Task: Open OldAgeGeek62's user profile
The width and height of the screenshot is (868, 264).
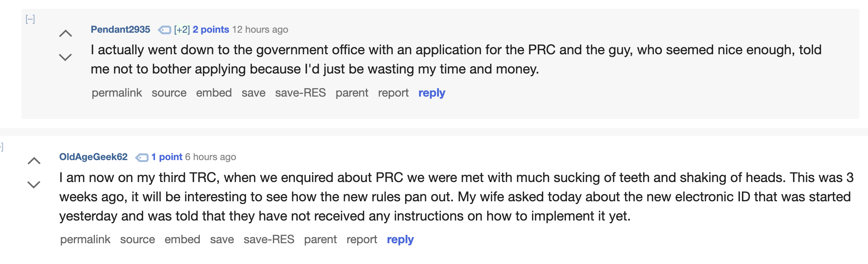Action: (x=93, y=157)
